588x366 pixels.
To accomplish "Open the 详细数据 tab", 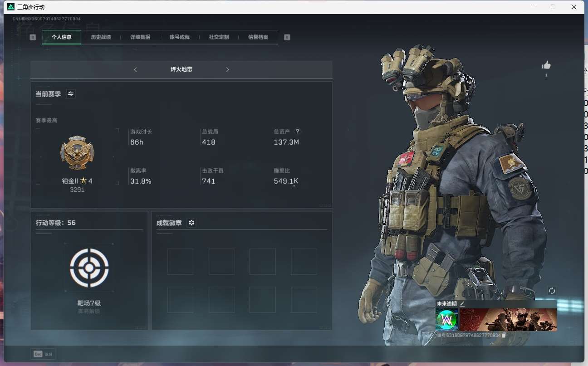I will tap(140, 37).
